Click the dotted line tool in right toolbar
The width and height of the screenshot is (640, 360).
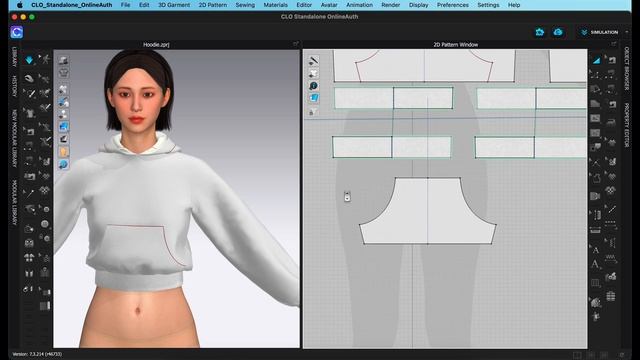click(x=611, y=224)
